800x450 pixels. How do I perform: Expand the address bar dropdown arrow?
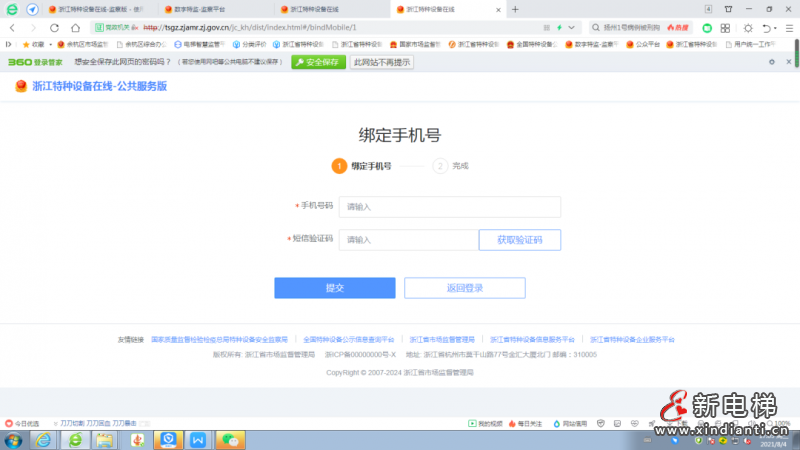coord(571,28)
